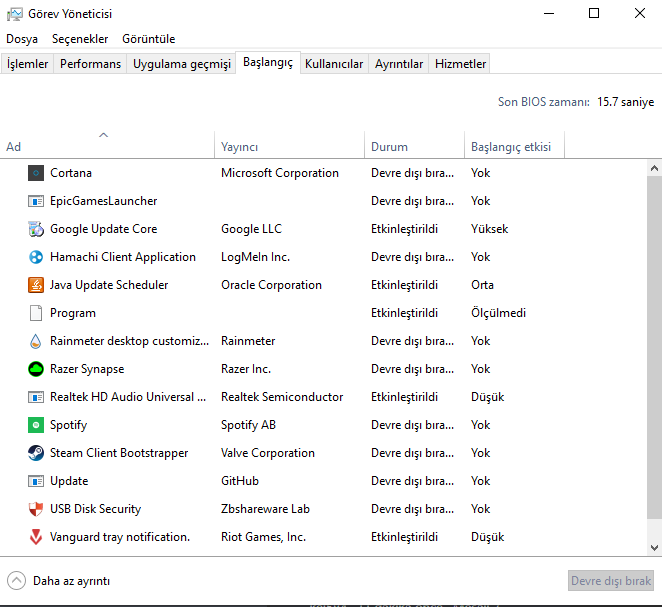Click the Realtek Semiconductor publisher cell
The width and height of the screenshot is (662, 607).
[x=282, y=397]
